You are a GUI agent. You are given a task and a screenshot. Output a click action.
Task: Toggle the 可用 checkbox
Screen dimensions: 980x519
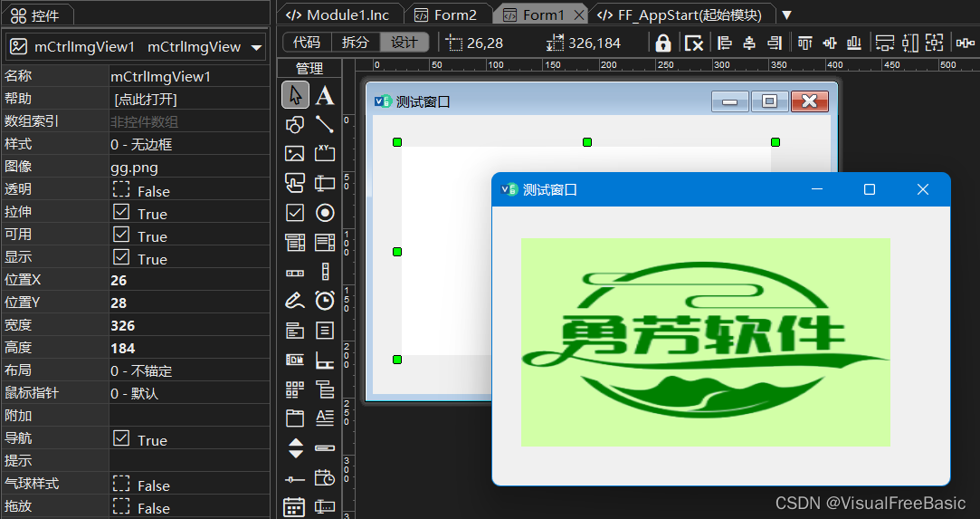(121, 234)
